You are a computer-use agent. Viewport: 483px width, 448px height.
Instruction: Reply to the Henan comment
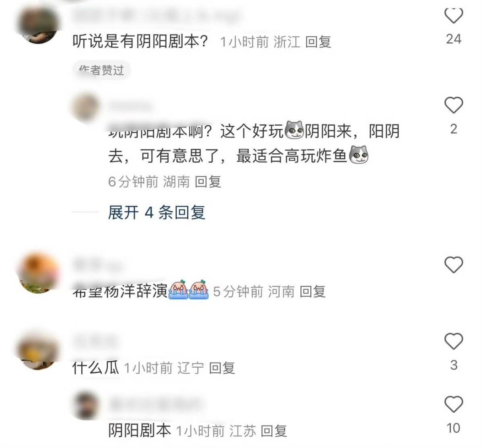(313, 291)
